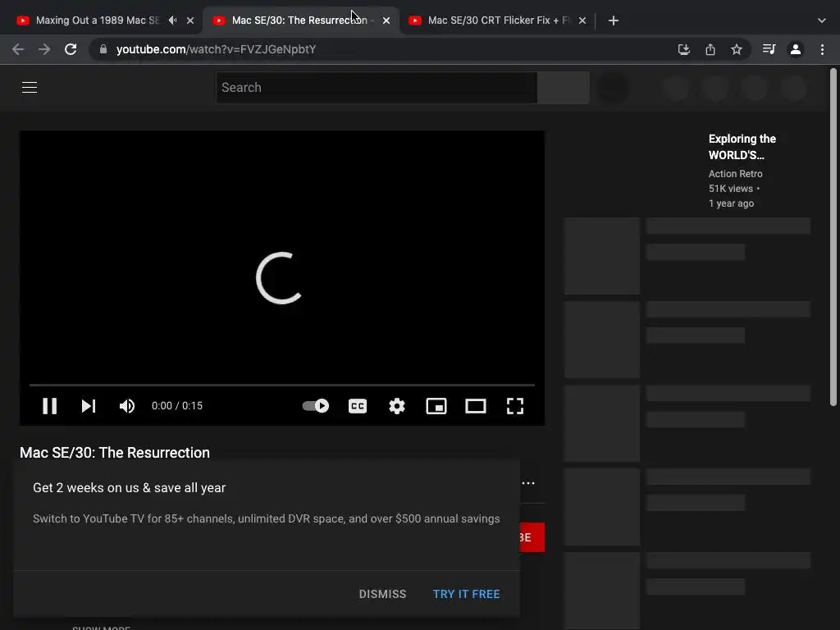Mute audio on the Maxing Out tab
This screenshot has height=630, width=840.
[x=172, y=21]
